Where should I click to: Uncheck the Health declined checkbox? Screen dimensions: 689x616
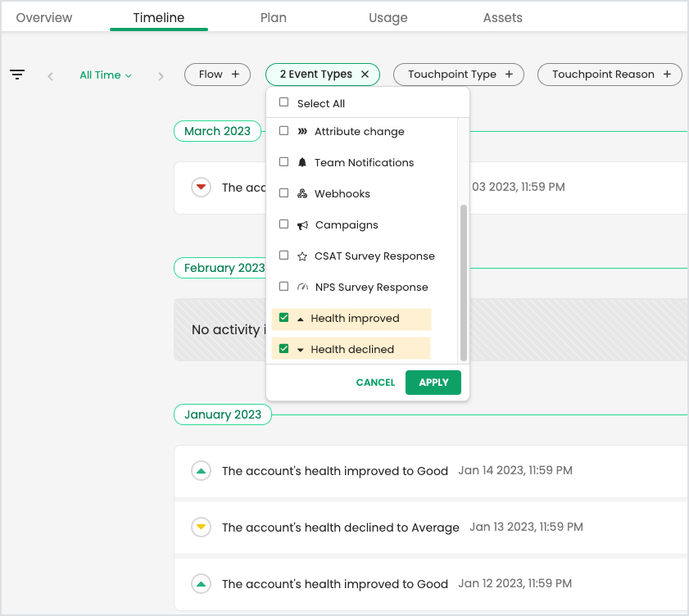283,348
